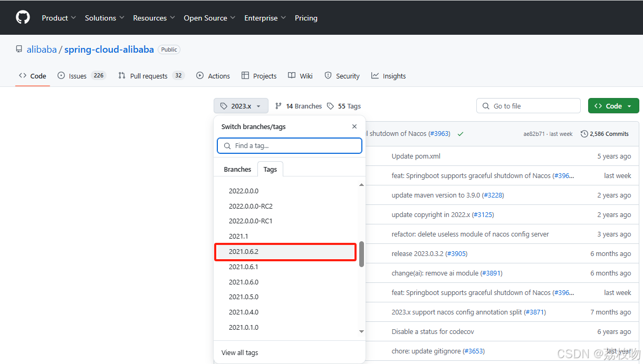Select tag 2021.0.6.2
The width and height of the screenshot is (643, 364).
pyautogui.click(x=285, y=251)
